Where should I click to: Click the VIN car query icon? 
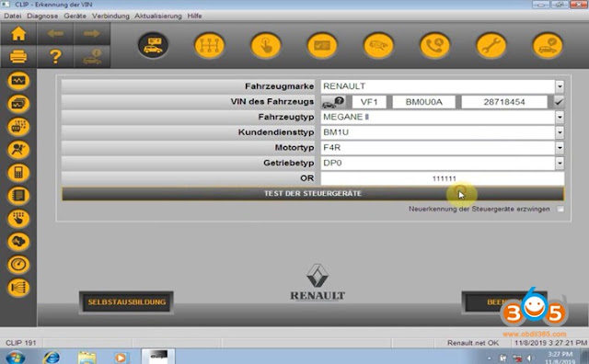(x=333, y=102)
